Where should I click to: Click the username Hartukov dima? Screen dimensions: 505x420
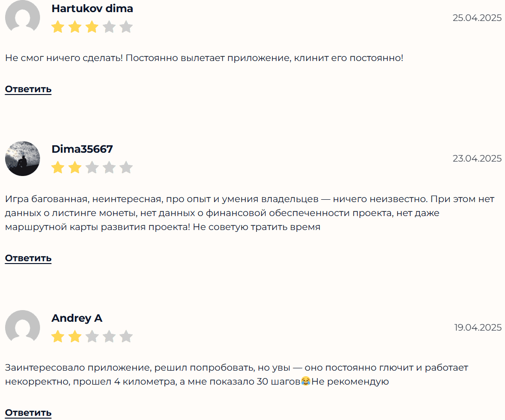pyautogui.click(x=92, y=8)
